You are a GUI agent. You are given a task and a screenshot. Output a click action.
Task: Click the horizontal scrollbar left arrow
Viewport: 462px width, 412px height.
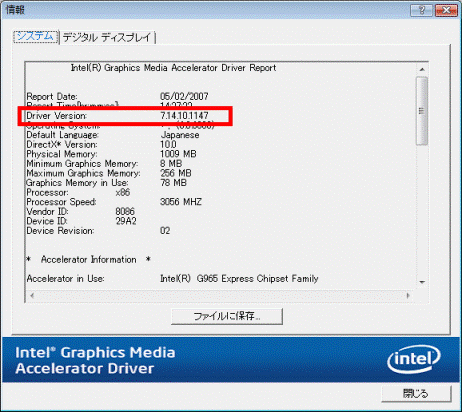click(x=32, y=295)
